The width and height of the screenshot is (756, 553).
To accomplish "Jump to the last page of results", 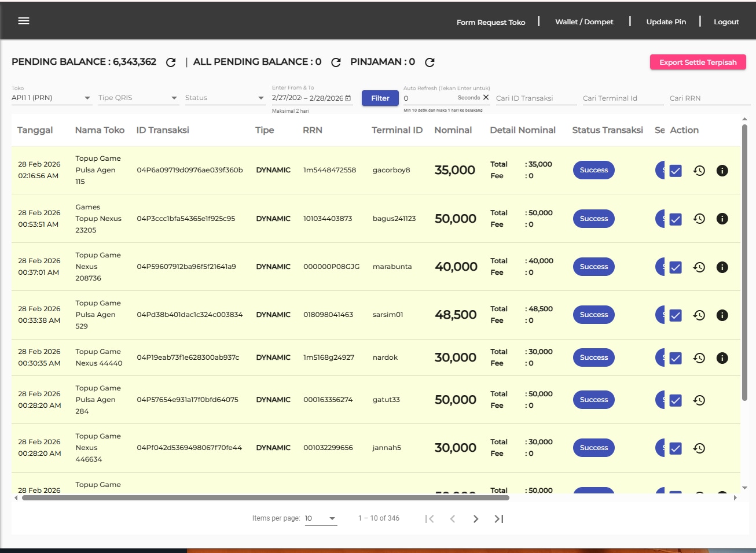I will pos(498,519).
